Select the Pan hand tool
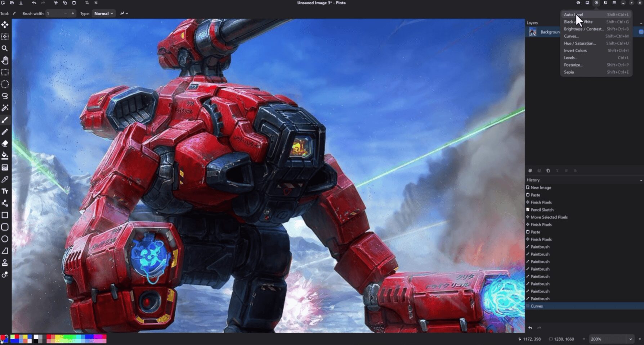Viewport: 644px width, 345px height. point(5,60)
